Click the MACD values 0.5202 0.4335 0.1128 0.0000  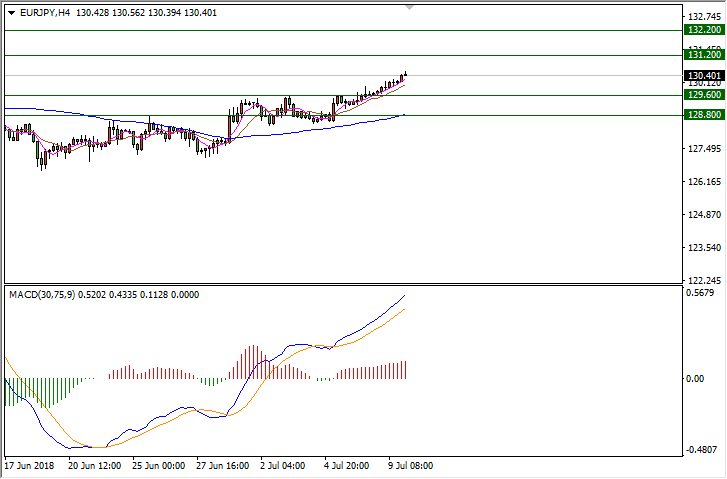point(139,295)
